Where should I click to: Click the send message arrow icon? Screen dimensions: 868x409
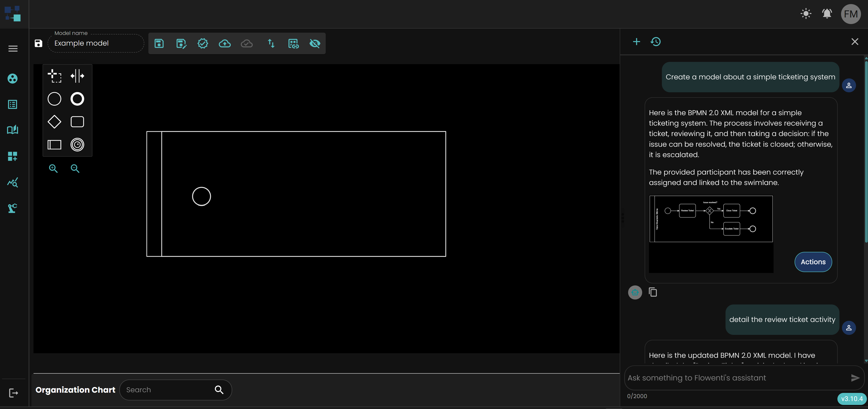(x=855, y=378)
